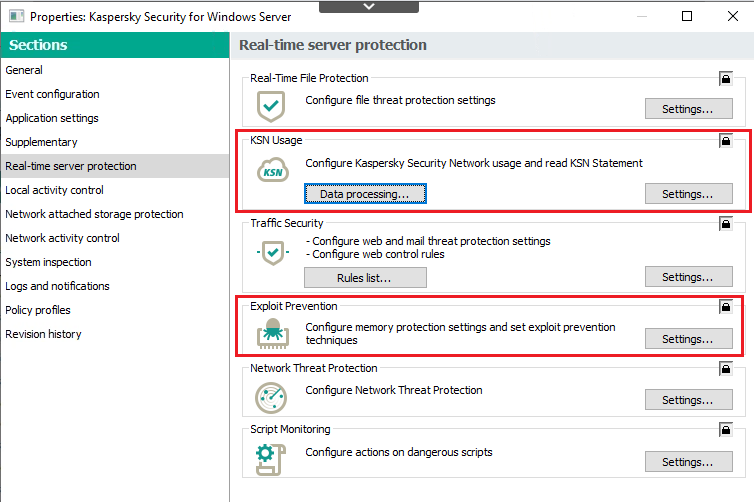The image size is (756, 502).
Task: Open the Traffic Security Rules list
Action: pos(365,278)
